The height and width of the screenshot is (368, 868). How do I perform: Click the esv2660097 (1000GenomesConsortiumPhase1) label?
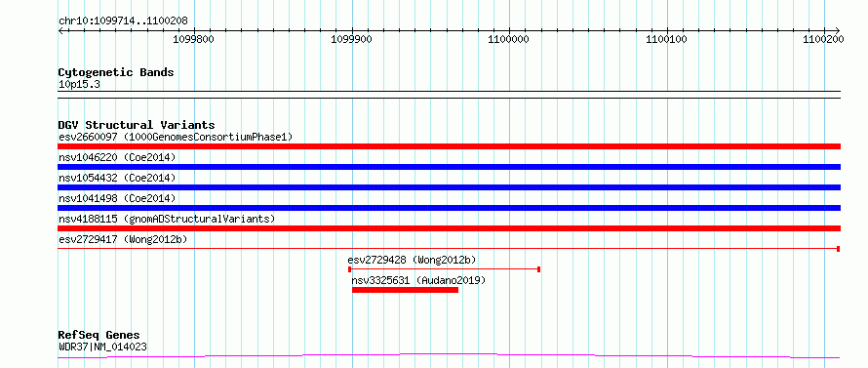(176, 137)
